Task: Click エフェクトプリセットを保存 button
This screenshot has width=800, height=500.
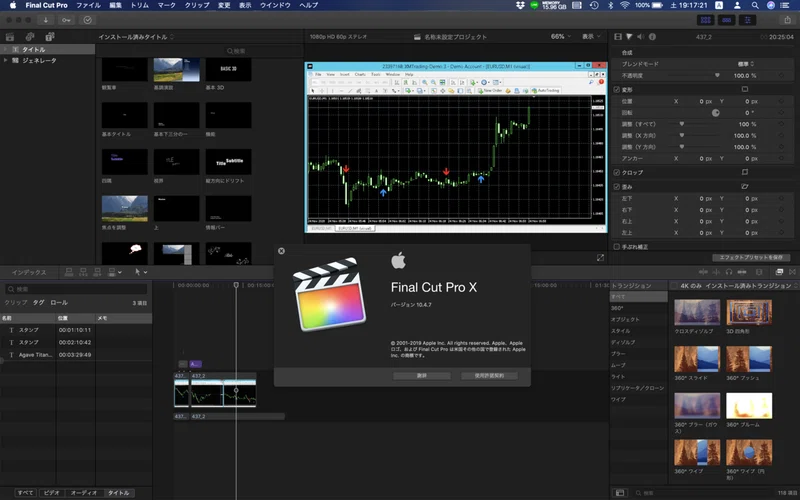Action: [x=751, y=258]
